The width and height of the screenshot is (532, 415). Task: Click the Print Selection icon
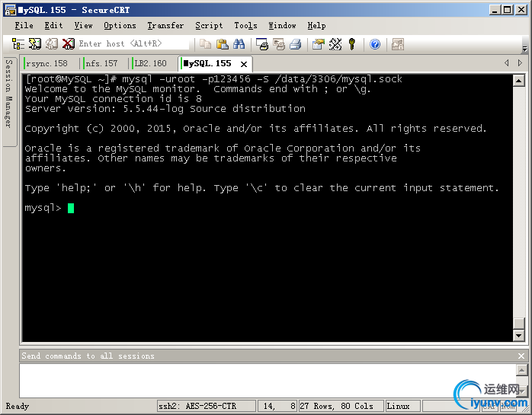pos(279,44)
